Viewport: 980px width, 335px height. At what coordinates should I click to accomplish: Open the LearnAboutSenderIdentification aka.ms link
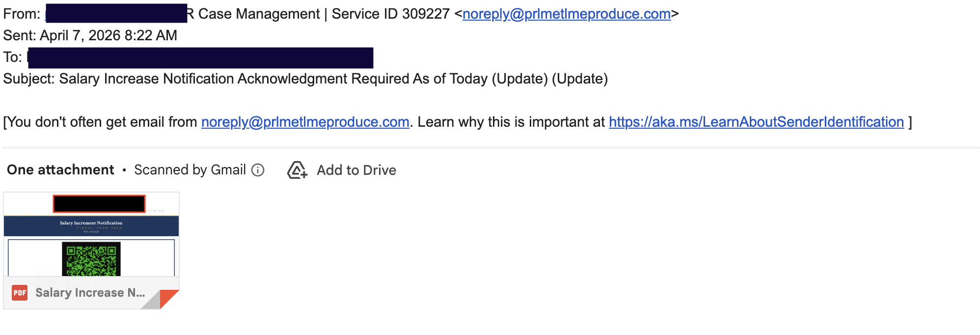click(756, 122)
